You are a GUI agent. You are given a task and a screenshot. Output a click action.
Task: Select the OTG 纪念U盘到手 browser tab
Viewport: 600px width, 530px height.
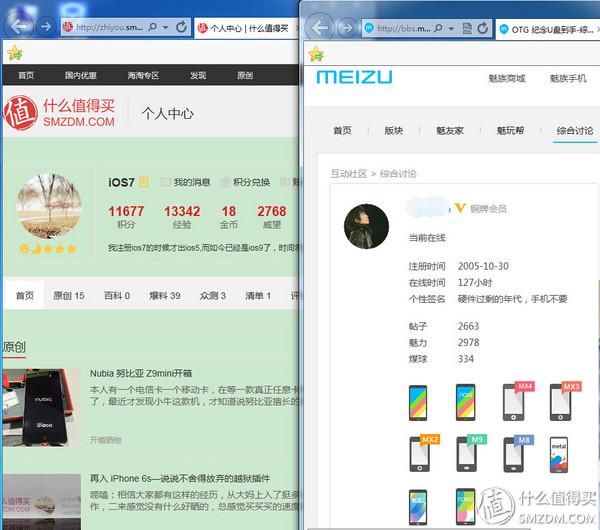[548, 29]
